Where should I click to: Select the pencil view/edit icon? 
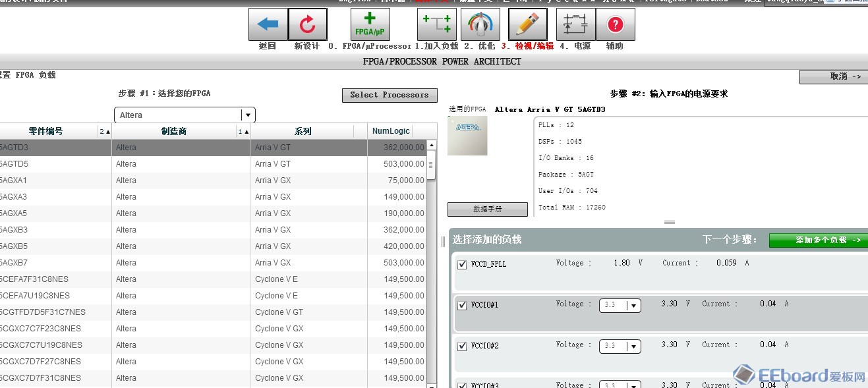coord(527,24)
